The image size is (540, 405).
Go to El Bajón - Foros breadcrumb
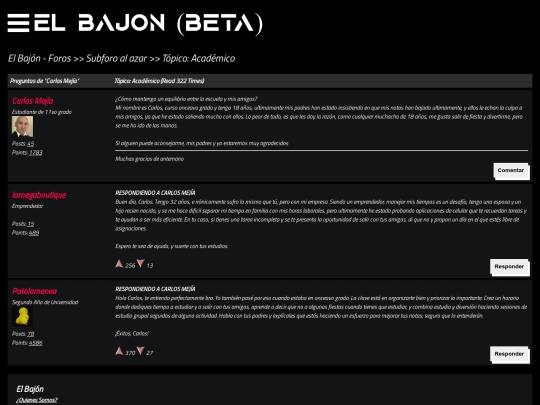pos(40,59)
